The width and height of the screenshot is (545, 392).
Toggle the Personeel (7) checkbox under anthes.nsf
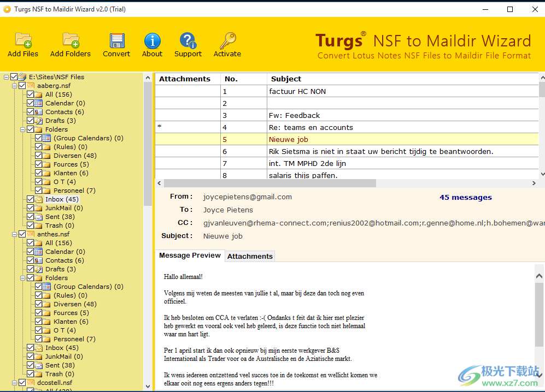click(x=39, y=339)
